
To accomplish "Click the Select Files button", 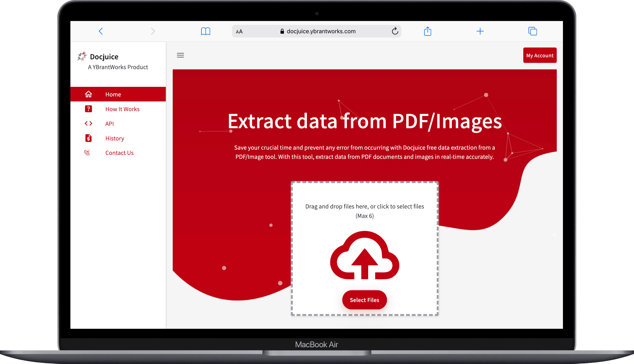I will pyautogui.click(x=364, y=300).
